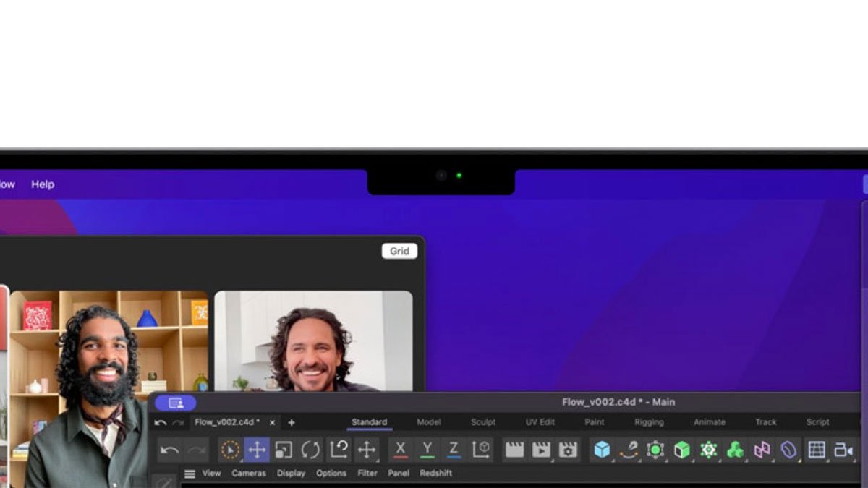Render view with the plain clapperboard icon
Viewport: 868px width, 488px height.
514,450
